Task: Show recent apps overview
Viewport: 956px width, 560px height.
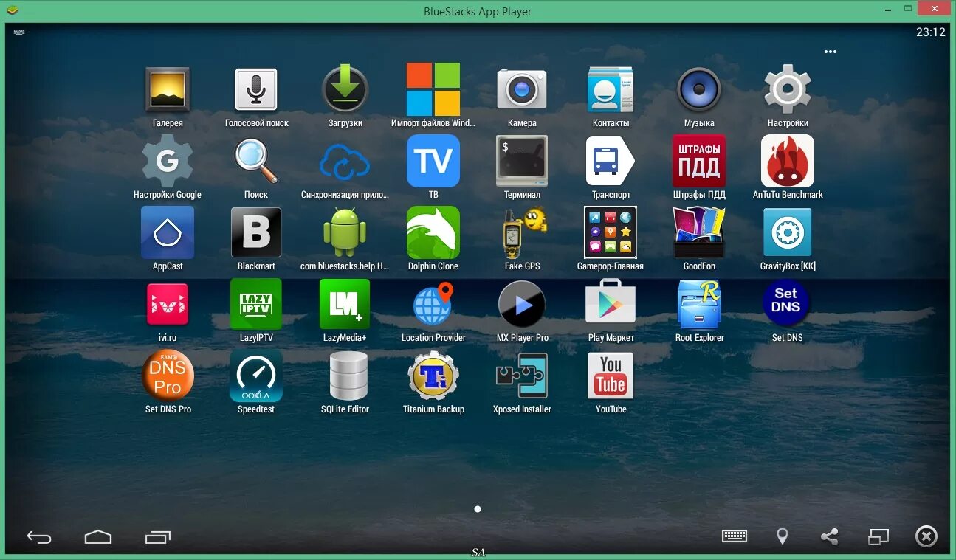Action: point(158,537)
